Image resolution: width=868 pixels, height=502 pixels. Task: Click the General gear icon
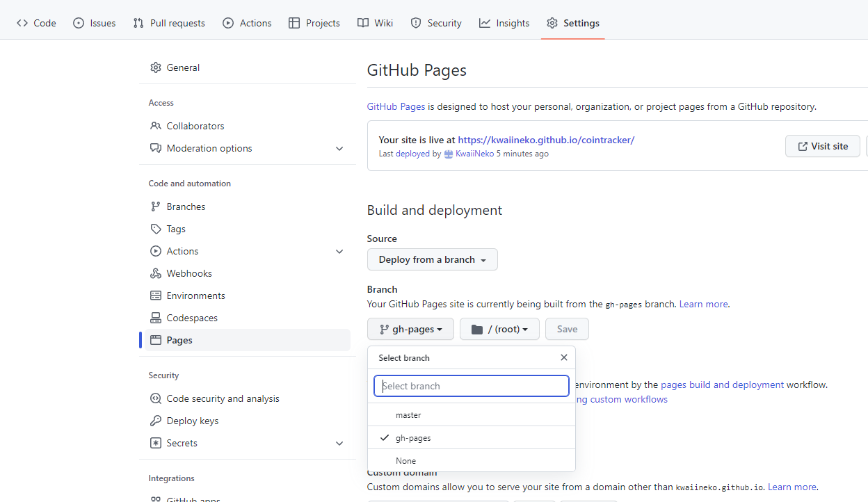[x=156, y=67]
